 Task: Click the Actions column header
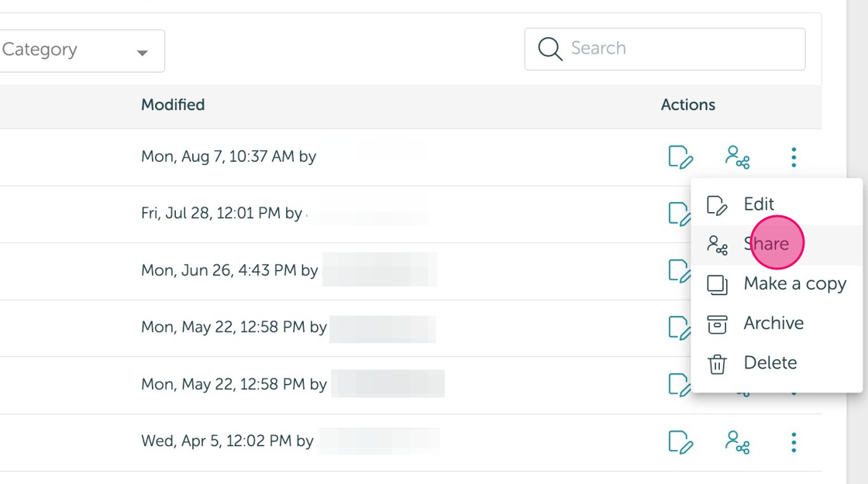pos(687,105)
